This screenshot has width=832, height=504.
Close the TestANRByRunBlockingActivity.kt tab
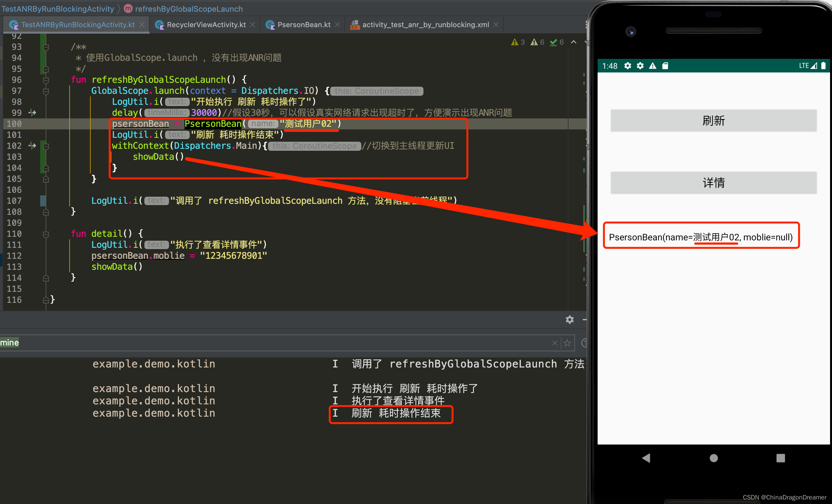click(x=142, y=25)
